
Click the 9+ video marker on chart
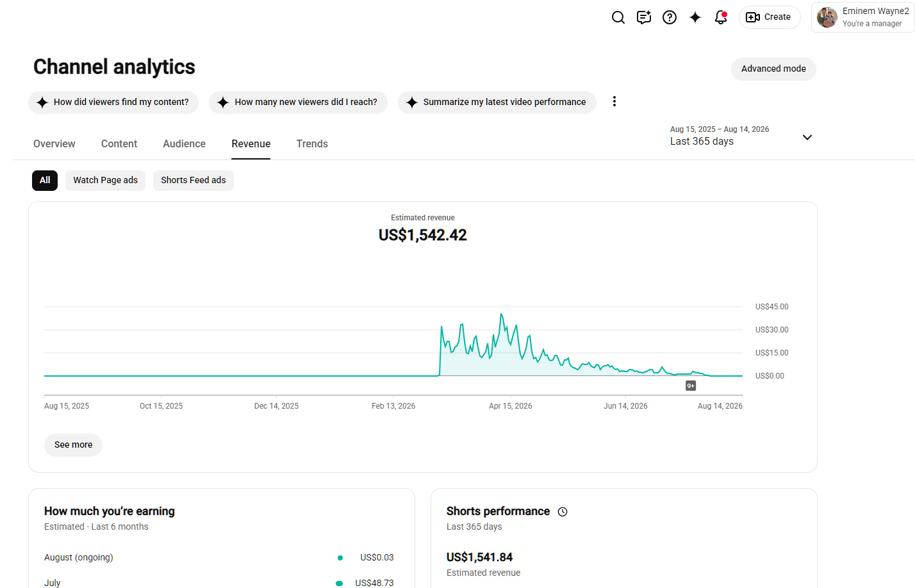coord(691,386)
